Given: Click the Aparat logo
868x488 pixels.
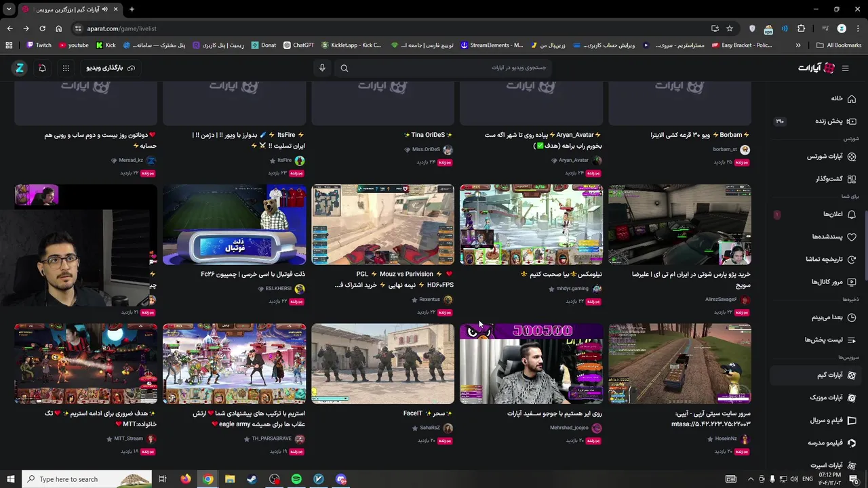Looking at the screenshot, I should (x=816, y=68).
